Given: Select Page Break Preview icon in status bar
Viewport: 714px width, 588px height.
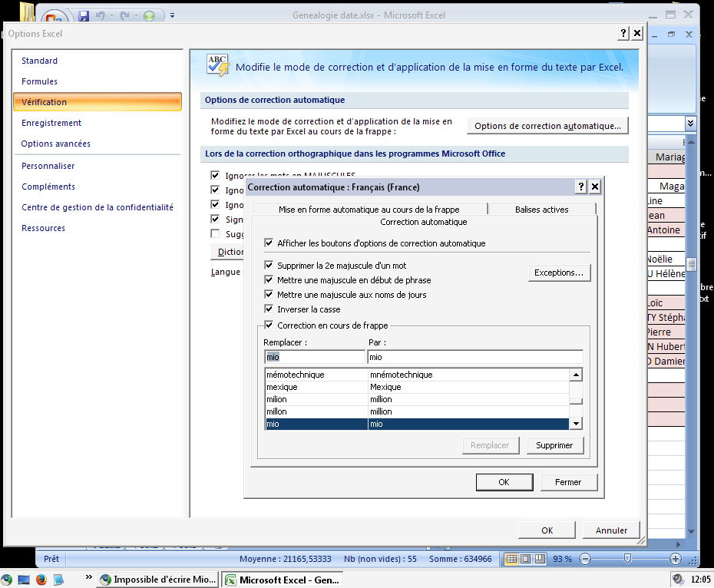Looking at the screenshot, I should [x=540, y=559].
